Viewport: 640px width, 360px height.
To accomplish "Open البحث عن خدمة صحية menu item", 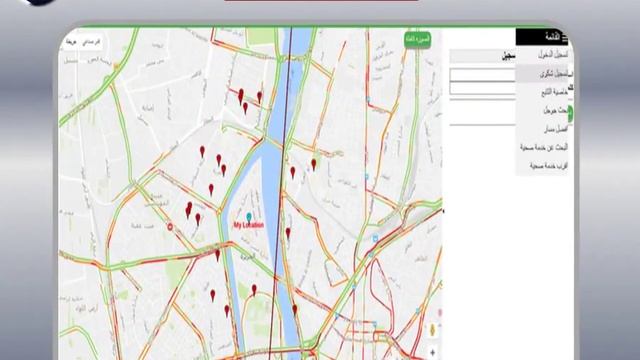I will pyautogui.click(x=544, y=147).
